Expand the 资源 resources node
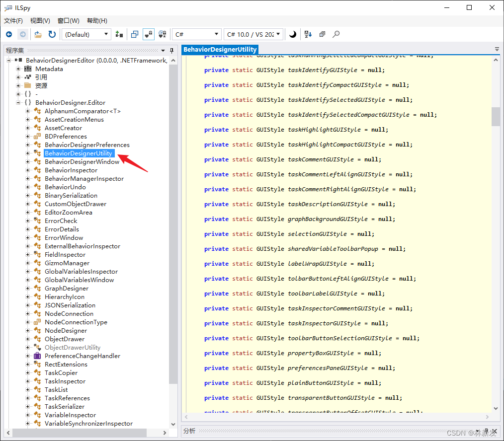 (18, 85)
